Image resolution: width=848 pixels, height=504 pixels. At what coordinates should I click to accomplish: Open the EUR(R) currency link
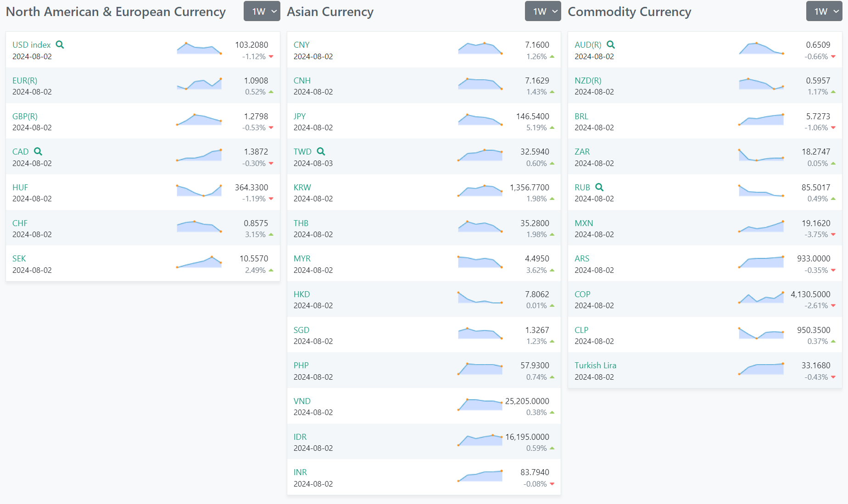(x=25, y=80)
